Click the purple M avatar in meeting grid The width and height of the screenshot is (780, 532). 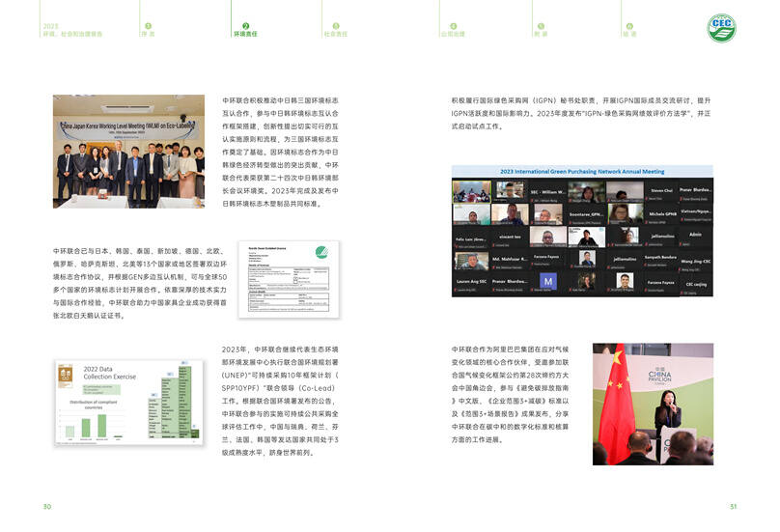click(548, 281)
